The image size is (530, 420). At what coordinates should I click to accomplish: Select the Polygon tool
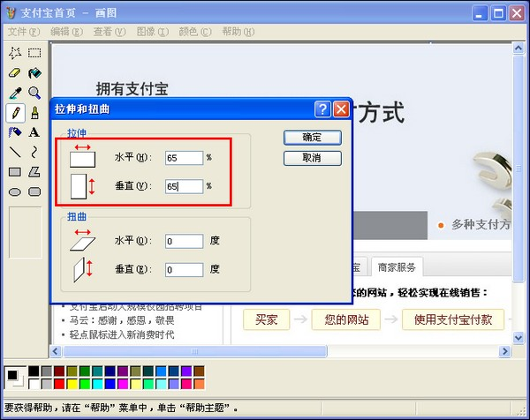pos(34,172)
